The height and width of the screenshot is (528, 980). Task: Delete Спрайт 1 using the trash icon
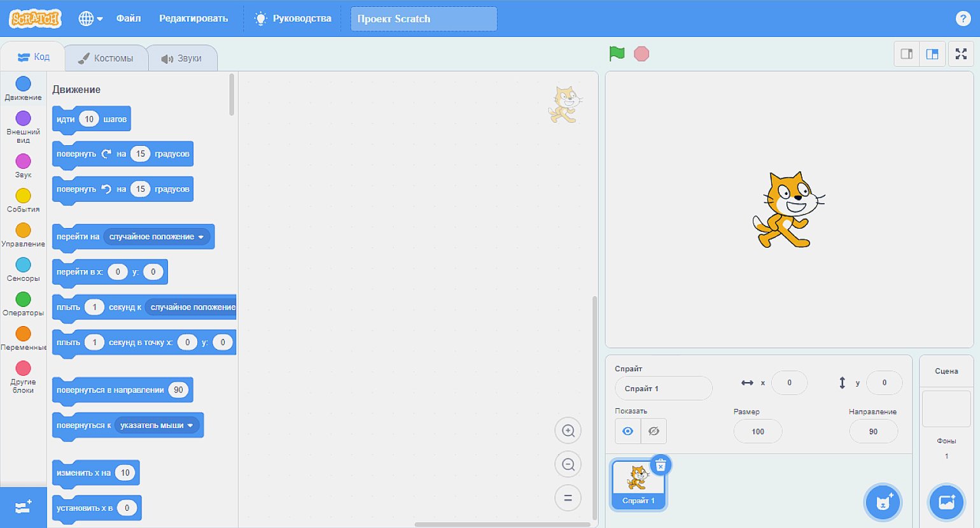point(661,466)
